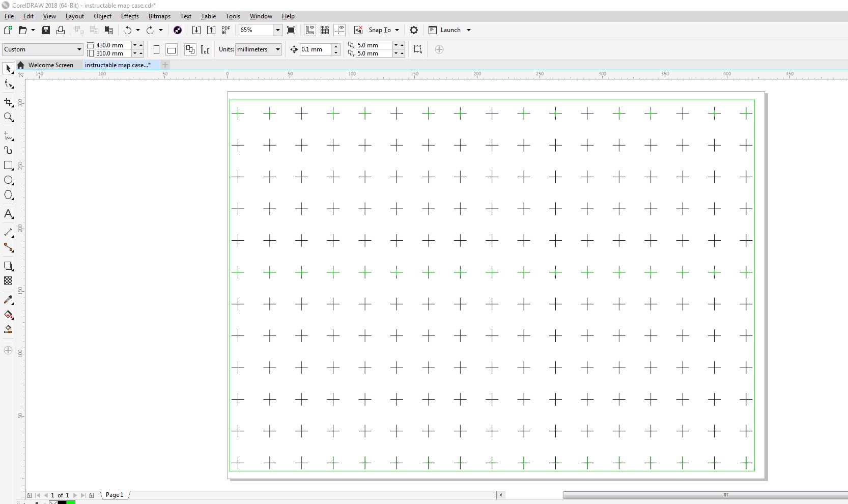Click the nudge distance field 0.1 mm
848x504 pixels.
pyautogui.click(x=315, y=49)
